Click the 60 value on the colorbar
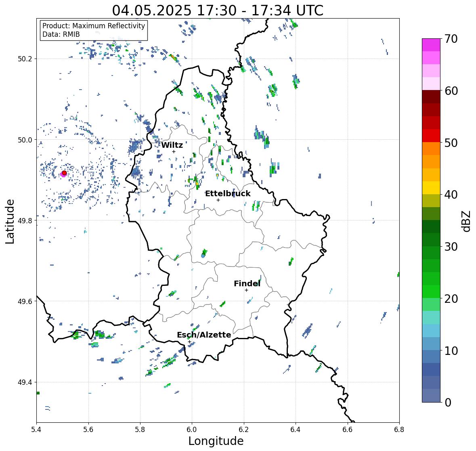The height and width of the screenshot is (451, 476). click(451, 91)
